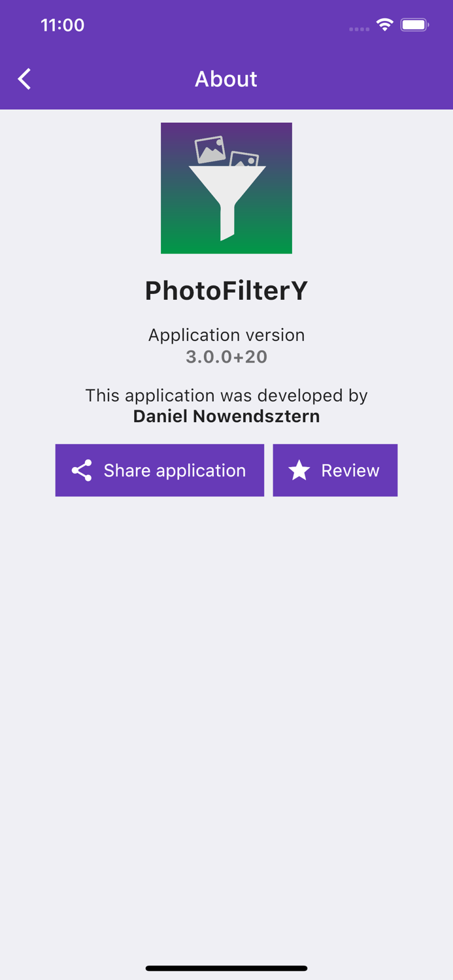453x980 pixels.
Task: Tap the clock showing 11:00
Action: 62,25
